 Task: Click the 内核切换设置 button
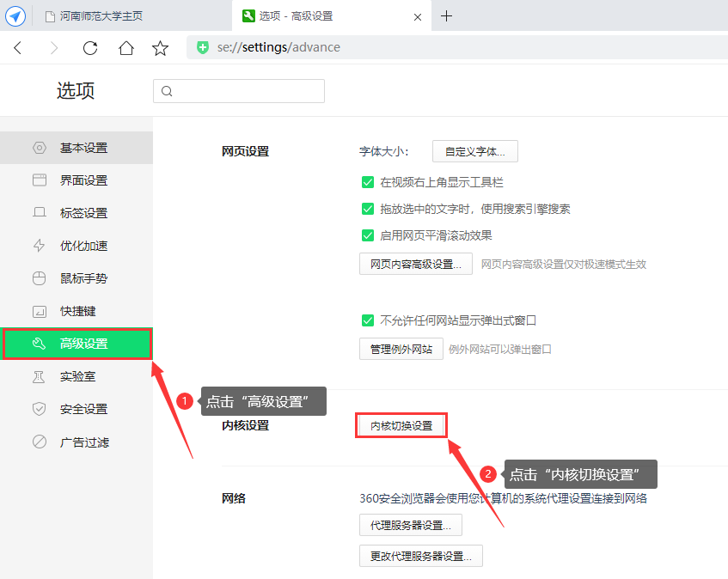coord(401,426)
